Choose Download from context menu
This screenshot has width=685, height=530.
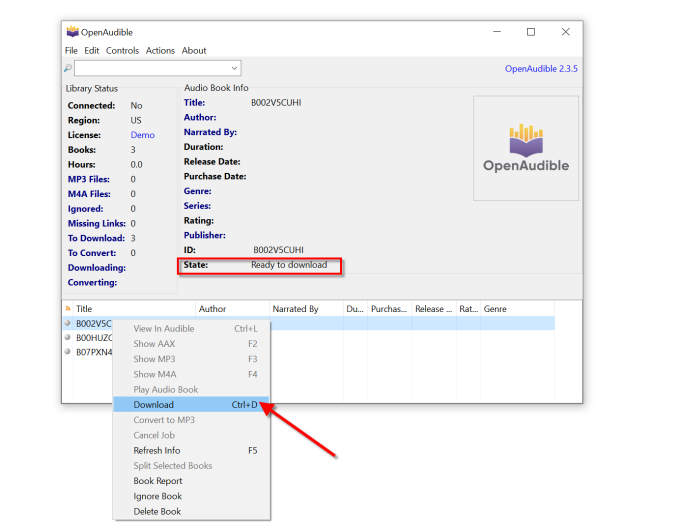[191, 405]
